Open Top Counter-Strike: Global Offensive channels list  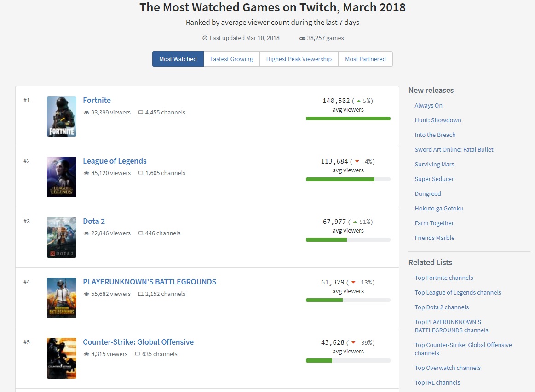click(463, 349)
